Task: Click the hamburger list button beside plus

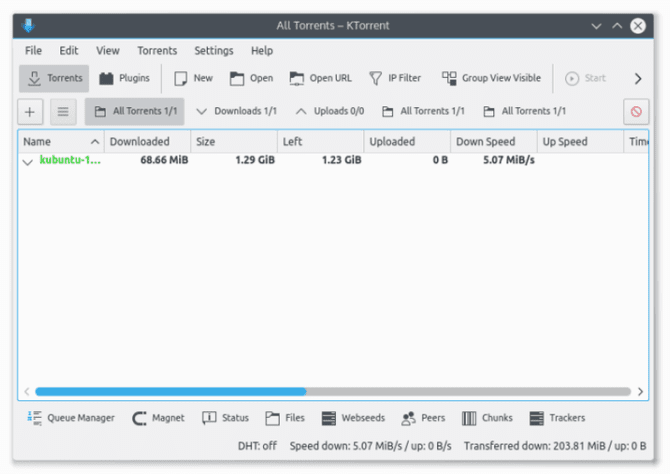Action: pyautogui.click(x=63, y=112)
